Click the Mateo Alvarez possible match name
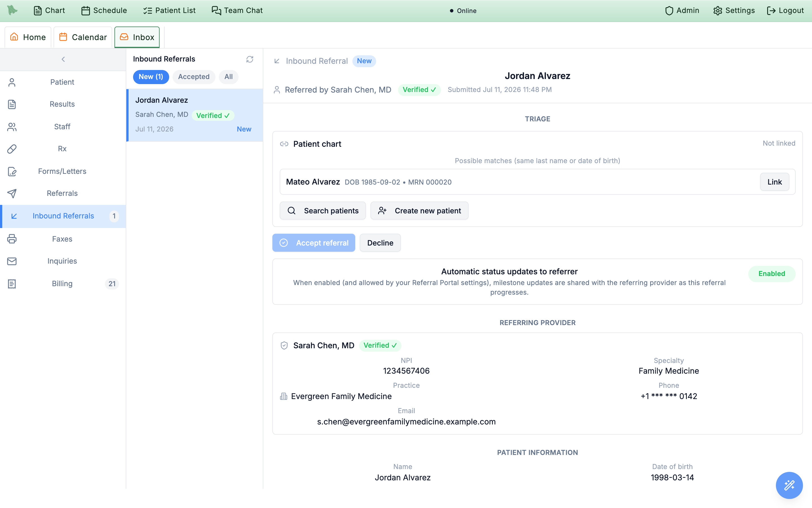812x508 pixels. tap(313, 182)
